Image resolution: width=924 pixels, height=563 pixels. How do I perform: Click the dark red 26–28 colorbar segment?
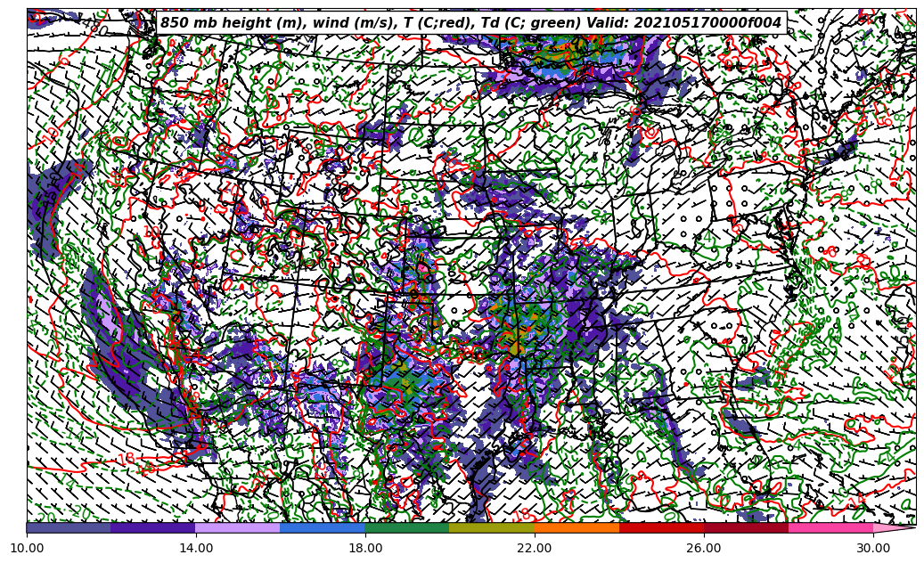tap(746, 527)
